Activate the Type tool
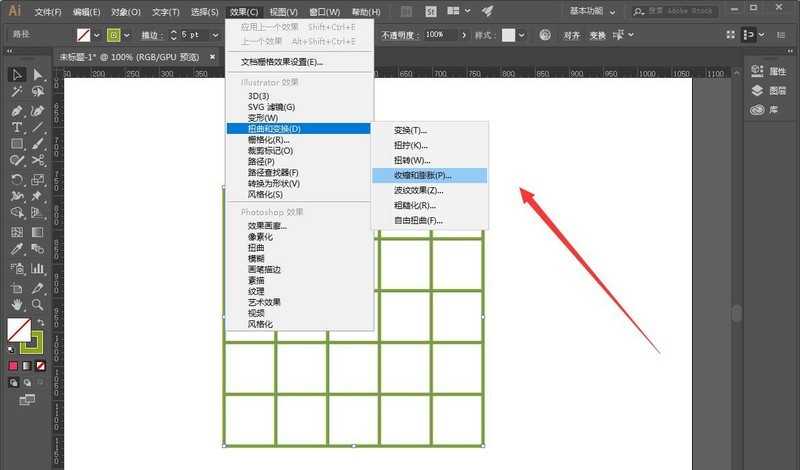This screenshot has height=470, width=800. (x=17, y=127)
